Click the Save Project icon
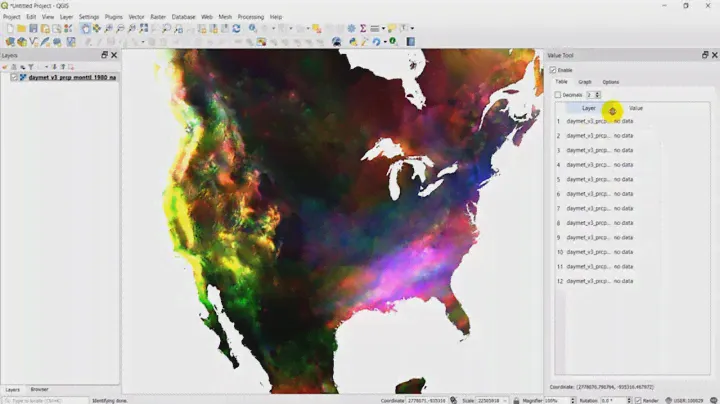Viewport: 720px width, 404px height. point(33,29)
